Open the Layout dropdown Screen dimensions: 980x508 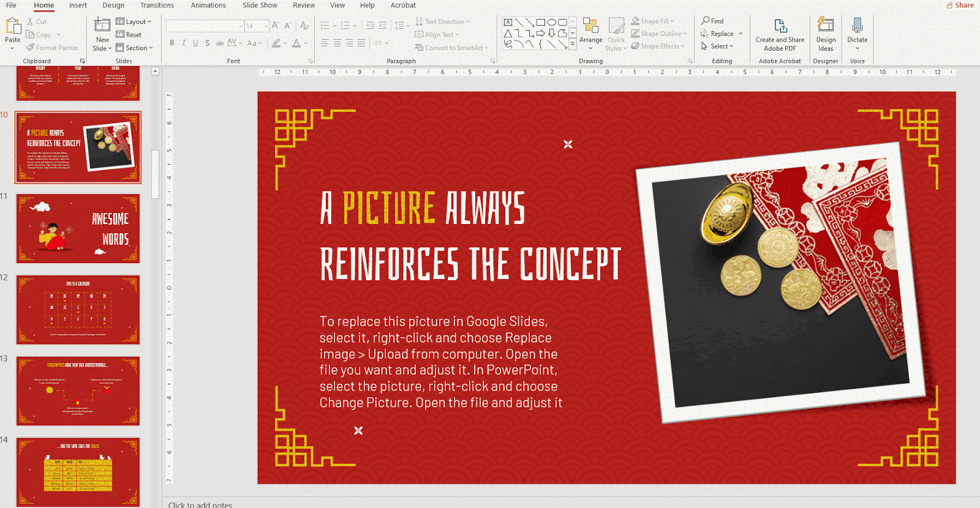click(134, 21)
